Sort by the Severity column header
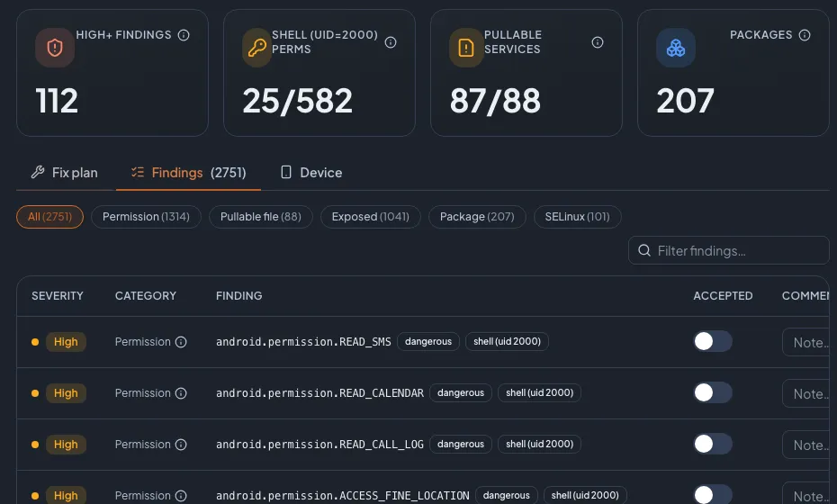 point(57,296)
